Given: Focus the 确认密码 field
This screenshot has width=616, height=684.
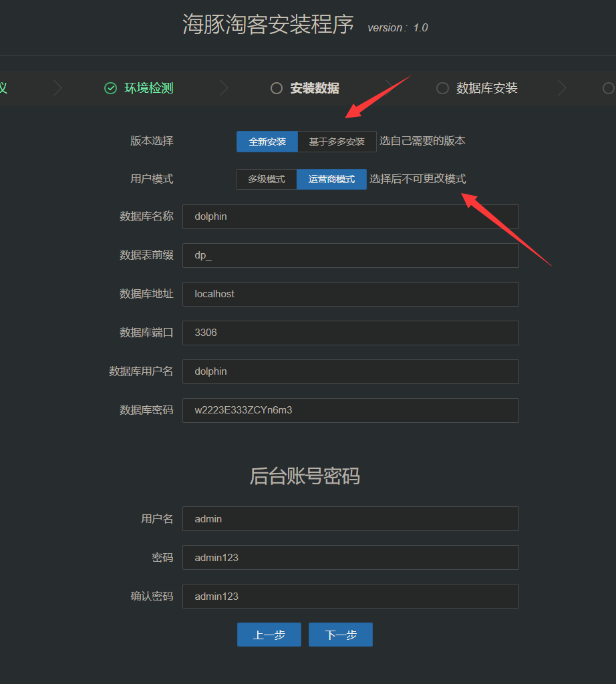Looking at the screenshot, I should [x=351, y=596].
